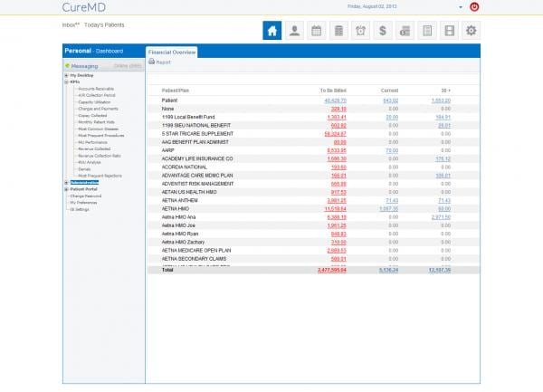Click the green Messaging status icon
The width and height of the screenshot is (543, 392).
tap(68, 66)
